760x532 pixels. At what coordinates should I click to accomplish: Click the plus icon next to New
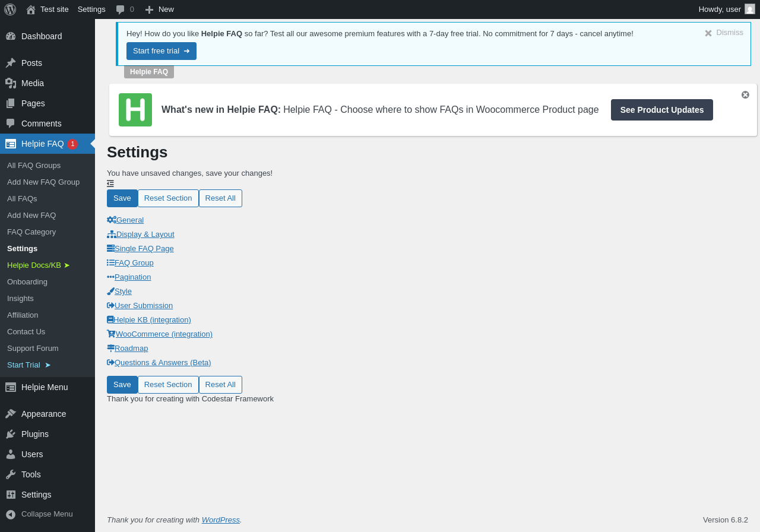click(x=149, y=9)
